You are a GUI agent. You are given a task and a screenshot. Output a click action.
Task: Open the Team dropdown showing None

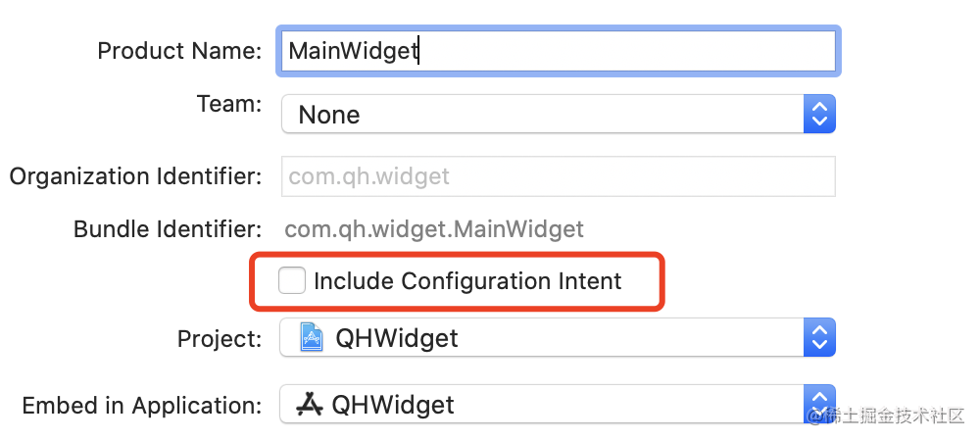pyautogui.click(x=559, y=114)
